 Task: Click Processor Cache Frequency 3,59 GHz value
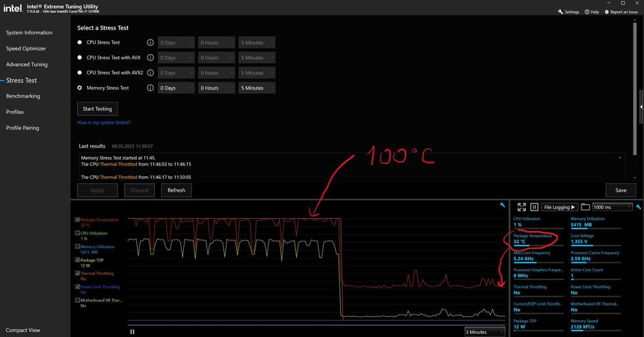point(581,258)
